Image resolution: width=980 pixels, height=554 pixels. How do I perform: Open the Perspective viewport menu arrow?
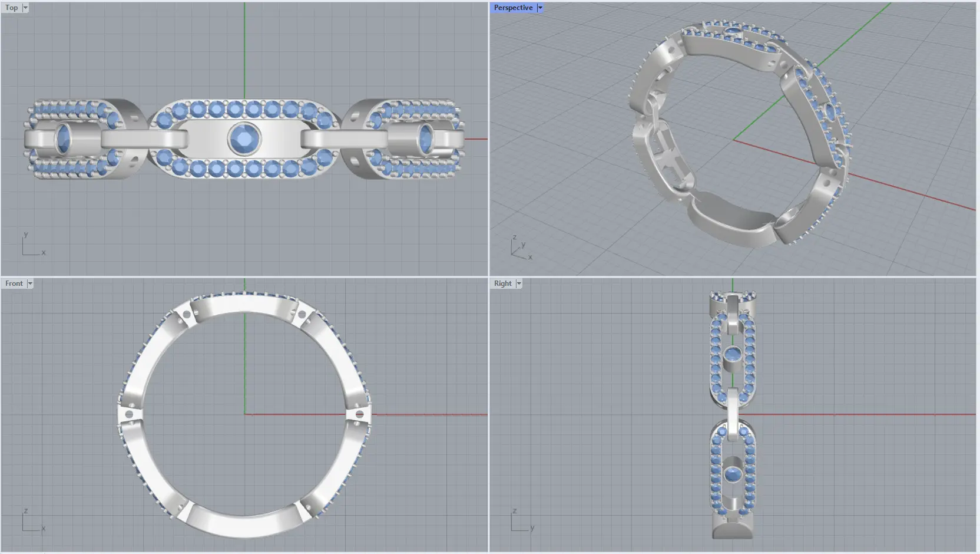(x=540, y=8)
